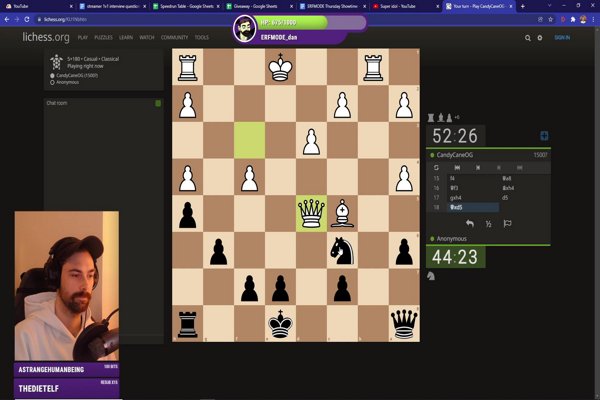
Task: Offer a draw using the ½ icon
Action: pyautogui.click(x=488, y=224)
